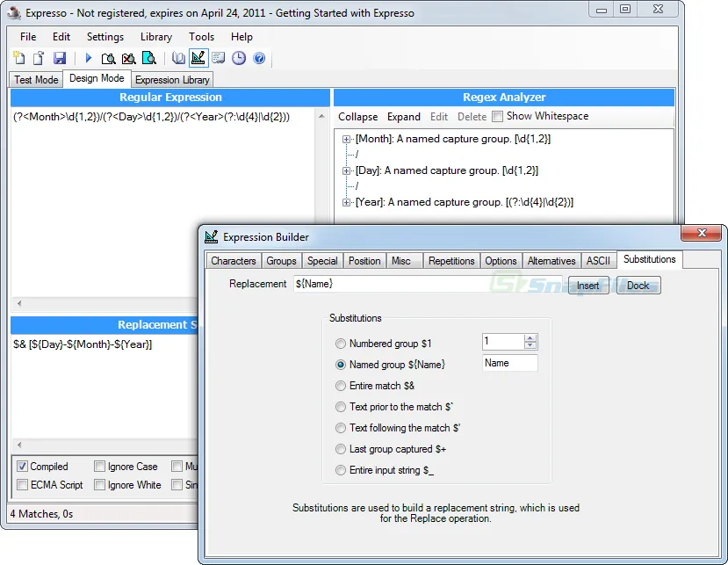Open the Special tab in Expression Builder
The height and width of the screenshot is (565, 728).
click(x=322, y=261)
